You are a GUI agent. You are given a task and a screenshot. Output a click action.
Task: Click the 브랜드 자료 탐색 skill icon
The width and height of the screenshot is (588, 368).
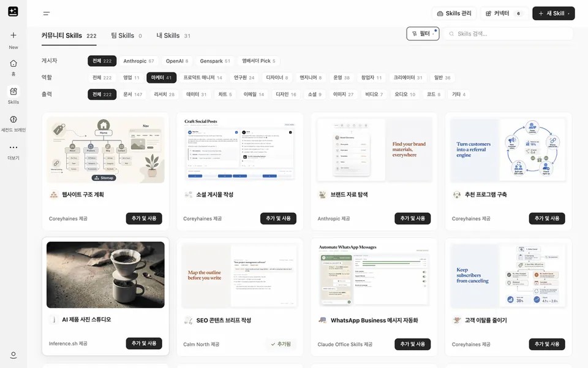[x=323, y=194]
